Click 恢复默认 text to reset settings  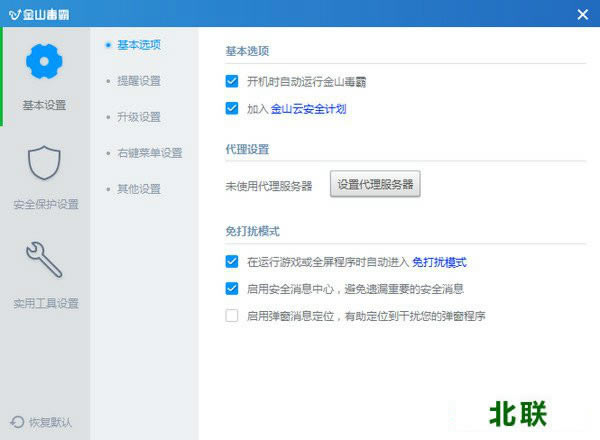[49, 422]
